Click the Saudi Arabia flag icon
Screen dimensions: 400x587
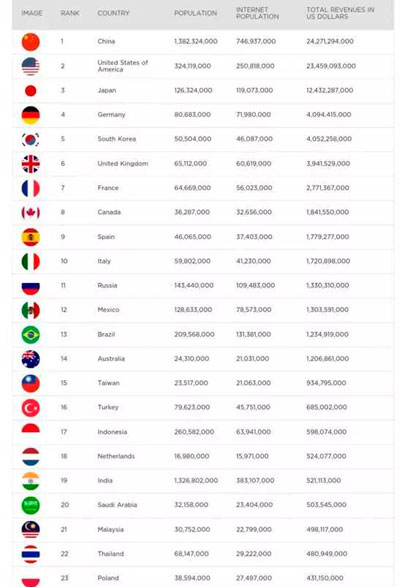(x=30, y=505)
